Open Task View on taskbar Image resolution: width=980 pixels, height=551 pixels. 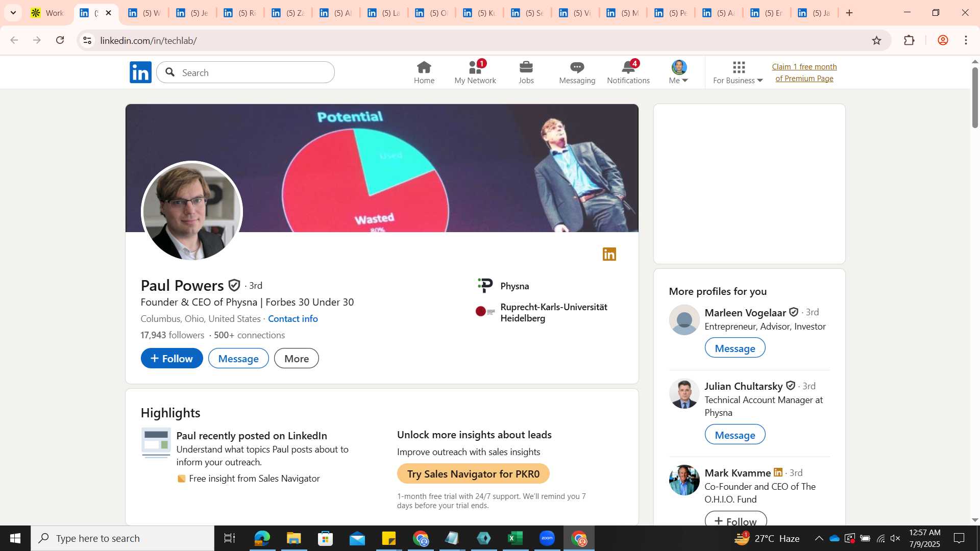pos(230,538)
